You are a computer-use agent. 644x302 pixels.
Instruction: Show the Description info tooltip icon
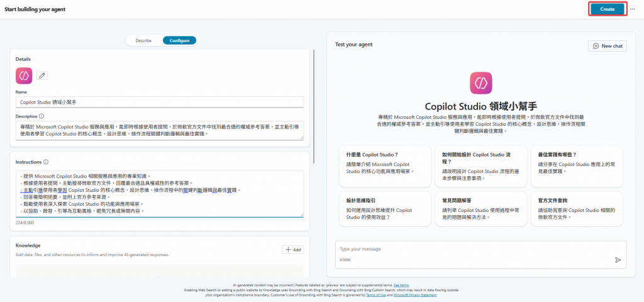click(42, 116)
